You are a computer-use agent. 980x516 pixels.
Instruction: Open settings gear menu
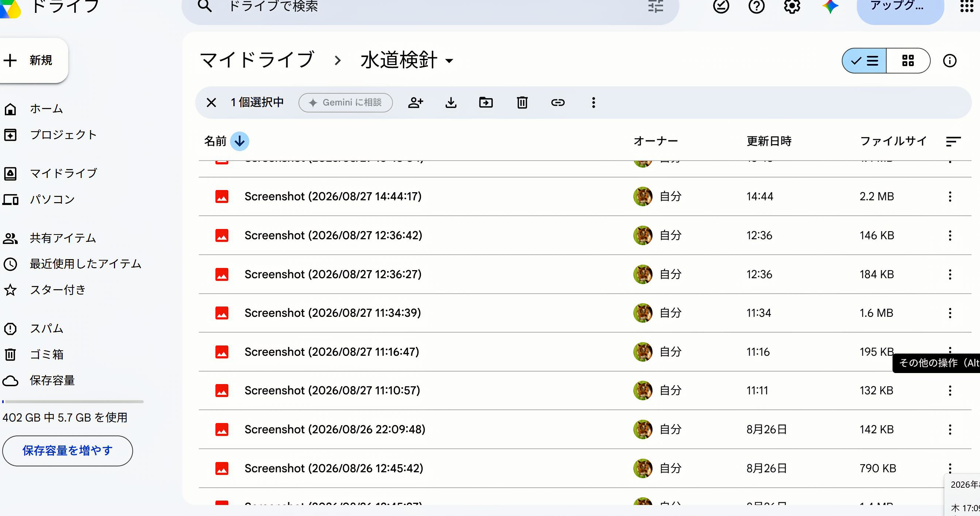tap(792, 6)
